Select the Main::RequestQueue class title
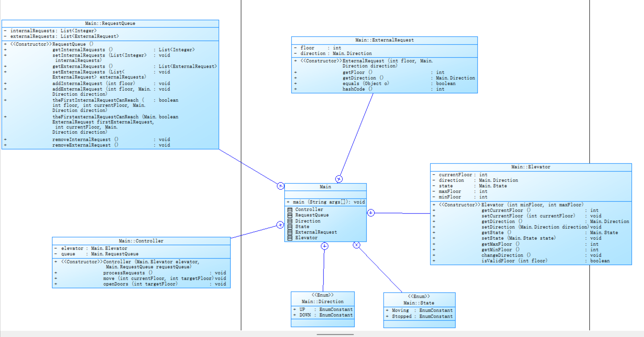The image size is (644, 337). point(110,23)
